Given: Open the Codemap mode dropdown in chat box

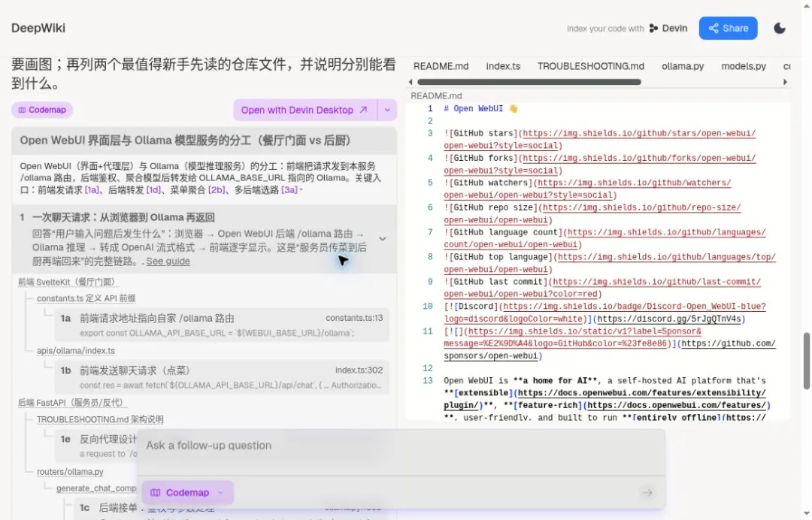Looking at the screenshot, I should coord(187,493).
